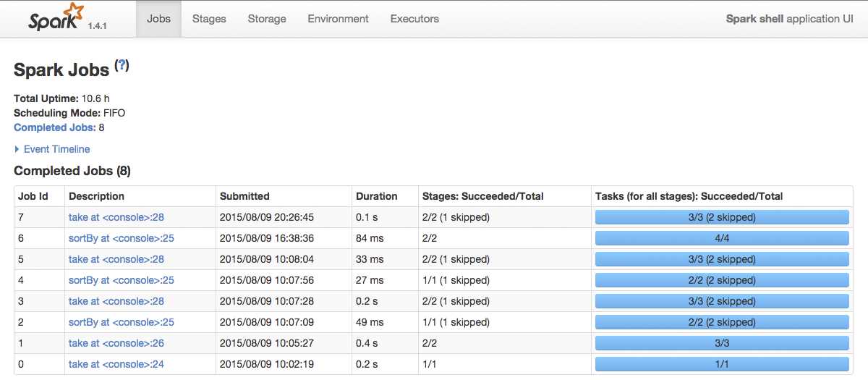Select submitted time 2015/08/09 10:05:27
The width and height of the screenshot is (868, 380).
point(267,343)
